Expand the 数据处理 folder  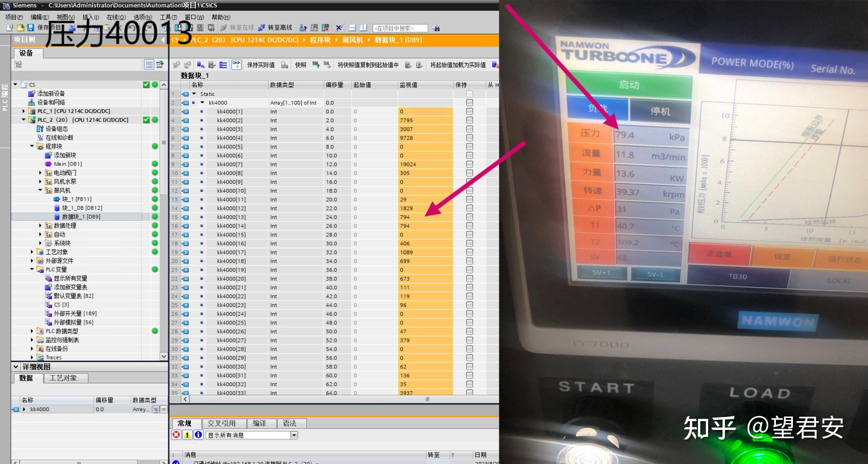coord(40,226)
